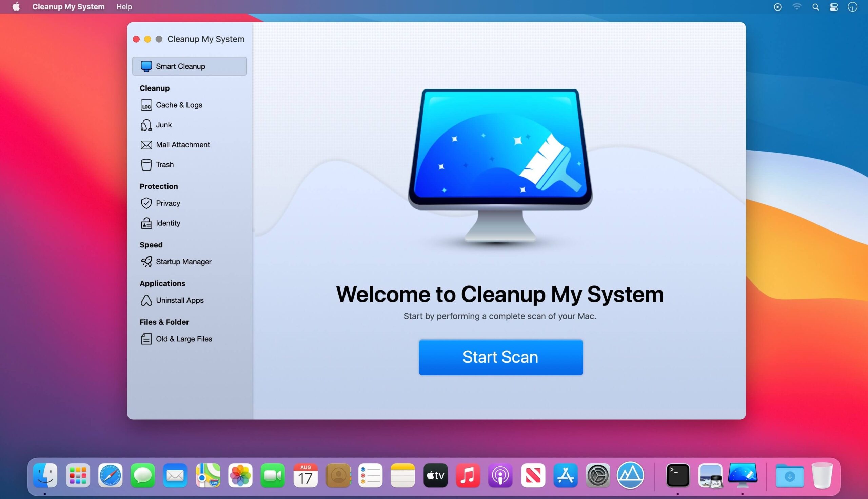Open Podcasts from the Dock
The width and height of the screenshot is (868, 499).
[500, 476]
